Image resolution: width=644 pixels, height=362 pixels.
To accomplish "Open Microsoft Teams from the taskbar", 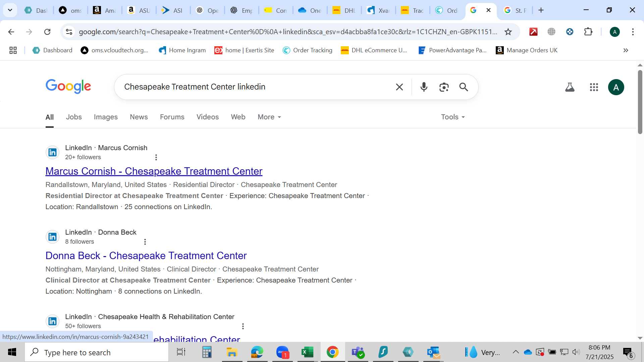I will [358, 352].
